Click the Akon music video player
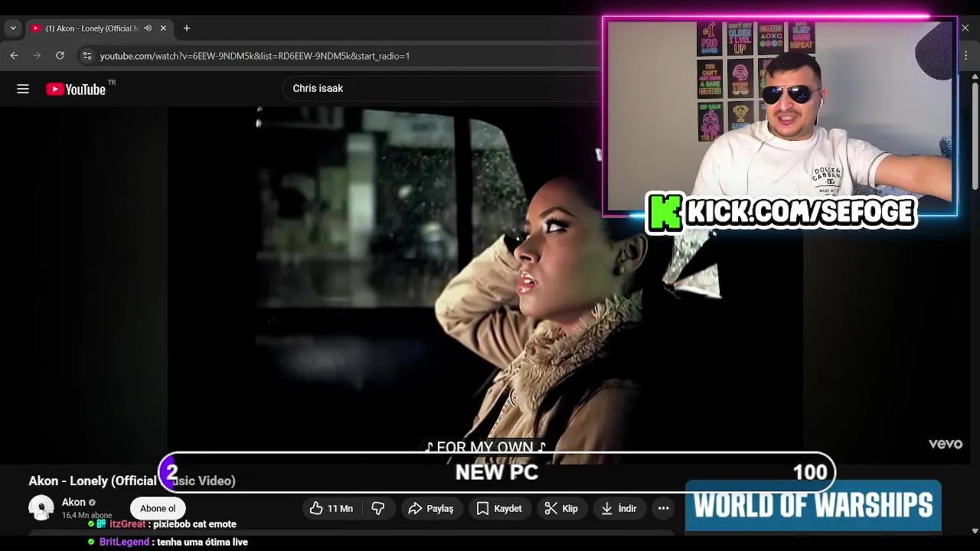The height and width of the screenshot is (551, 980). pos(485,285)
